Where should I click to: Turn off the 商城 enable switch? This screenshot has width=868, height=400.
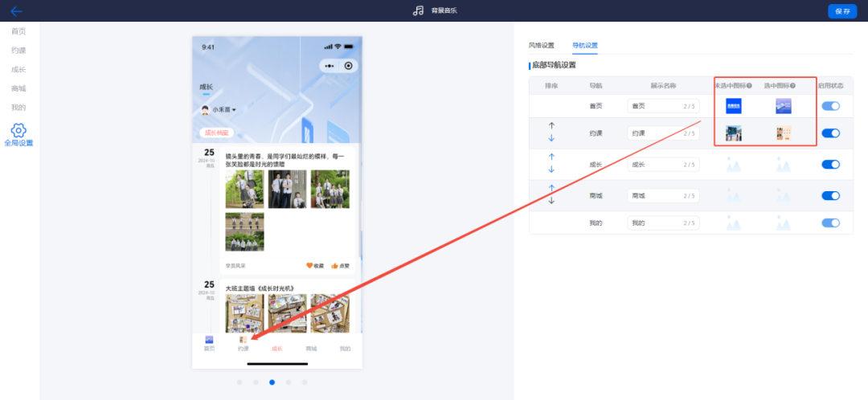click(x=830, y=195)
